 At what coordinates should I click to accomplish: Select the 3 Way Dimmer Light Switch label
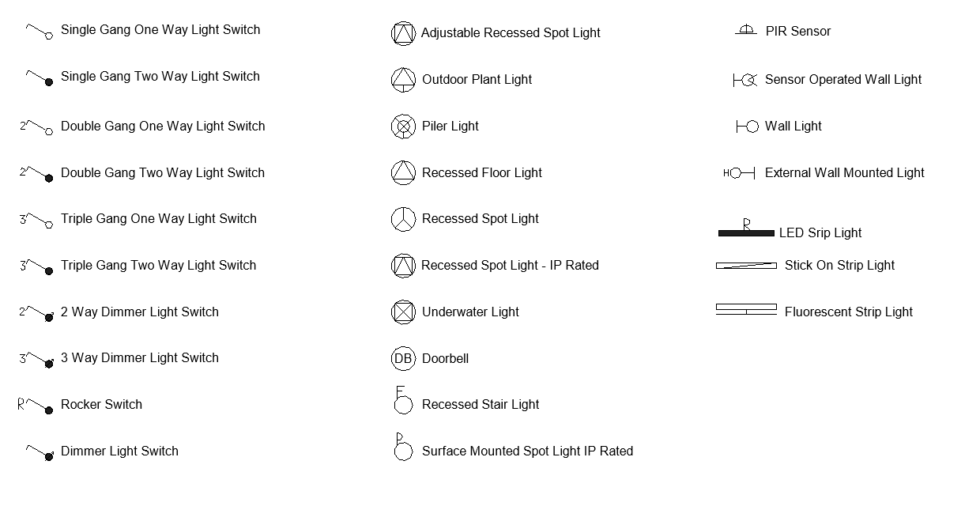point(139,358)
